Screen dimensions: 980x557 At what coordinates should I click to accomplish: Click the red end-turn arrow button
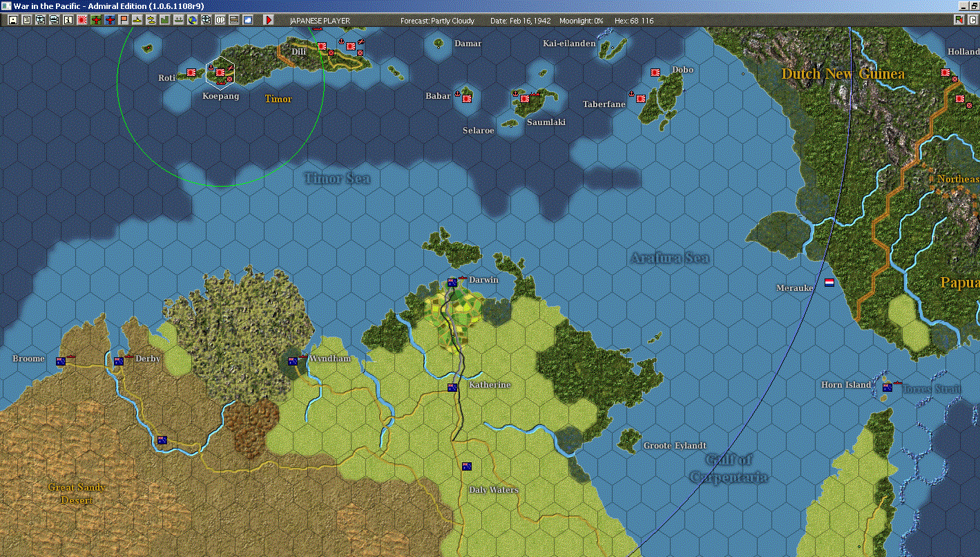(x=269, y=20)
